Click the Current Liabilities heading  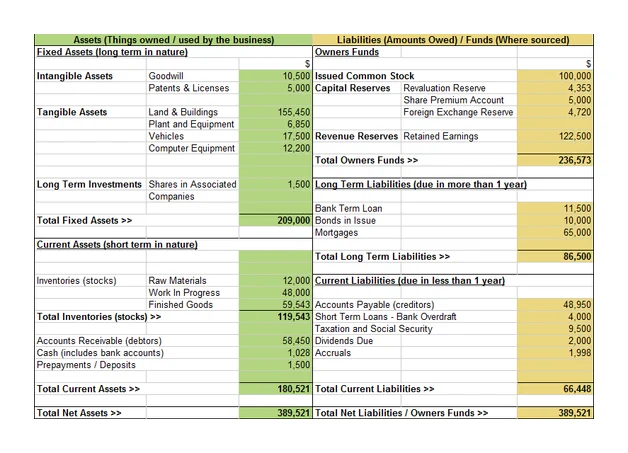coord(410,281)
